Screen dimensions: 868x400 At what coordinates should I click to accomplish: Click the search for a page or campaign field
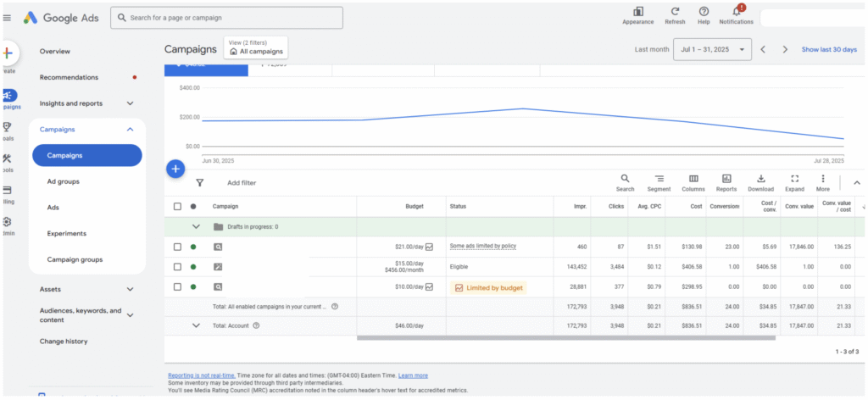(226, 17)
